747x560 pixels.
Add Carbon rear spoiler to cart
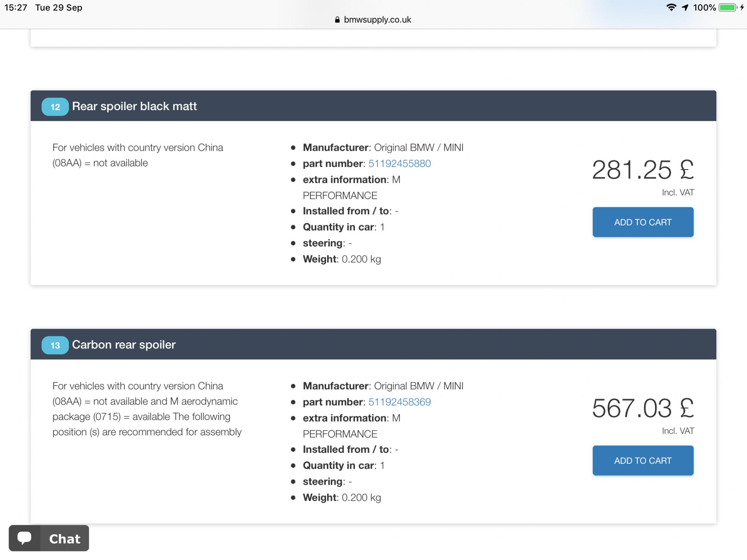point(643,460)
